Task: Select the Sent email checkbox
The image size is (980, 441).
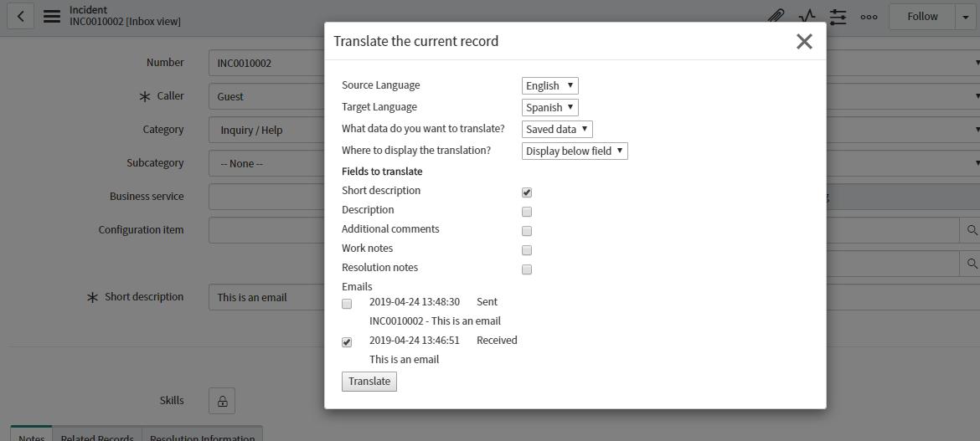Action: click(x=347, y=304)
